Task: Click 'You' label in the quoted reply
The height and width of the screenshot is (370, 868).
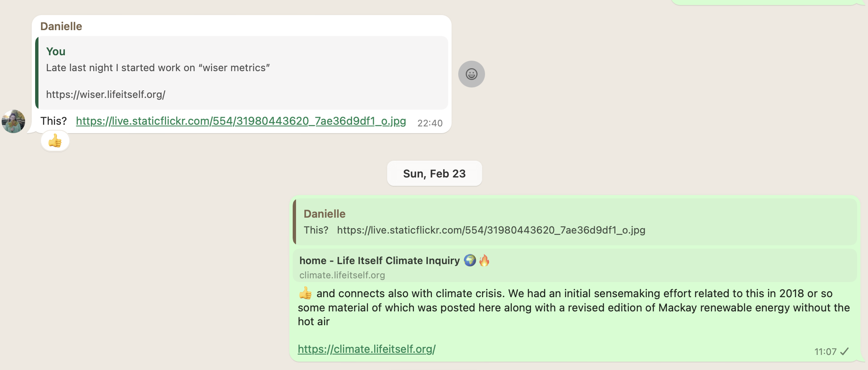Action: [56, 51]
